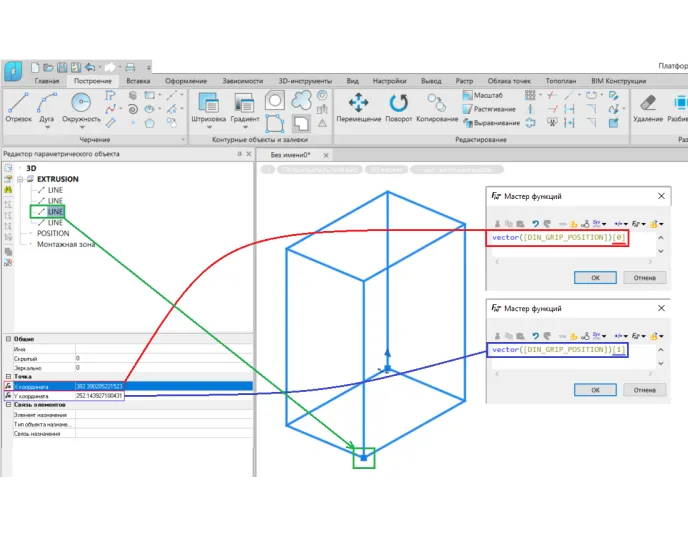Create a new document from quick access

click(35, 68)
